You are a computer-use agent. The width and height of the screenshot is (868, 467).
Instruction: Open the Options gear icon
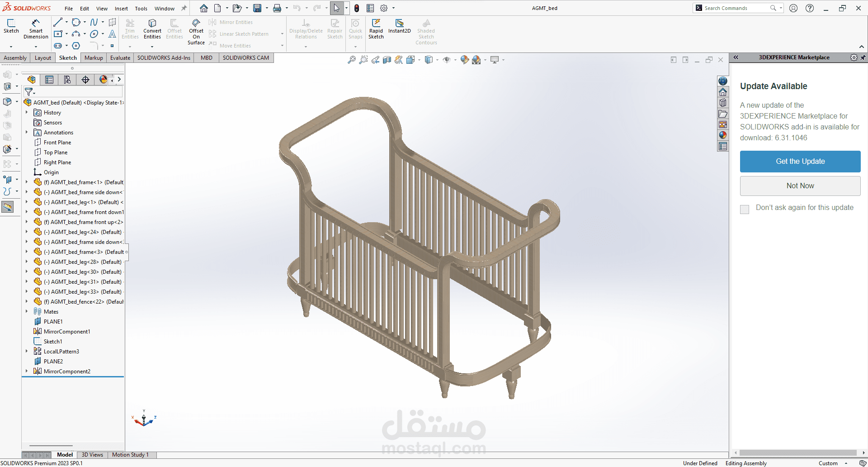point(384,8)
